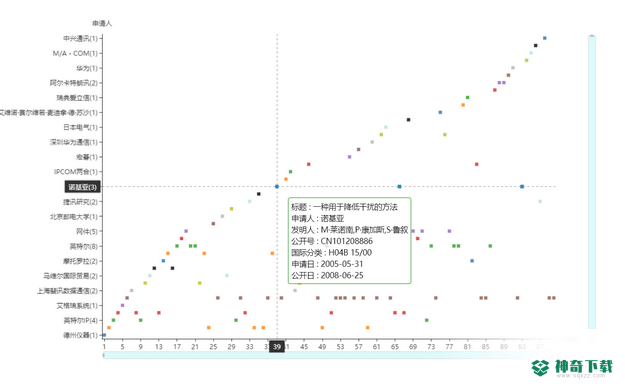625x391 pixels.
Task: Click x-axis tick label 73
Action: 431,347
